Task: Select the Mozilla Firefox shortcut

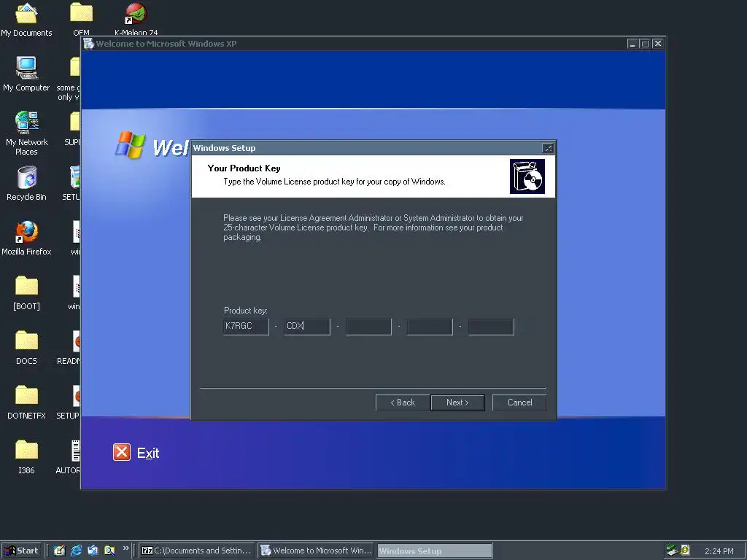Action: tap(26, 238)
